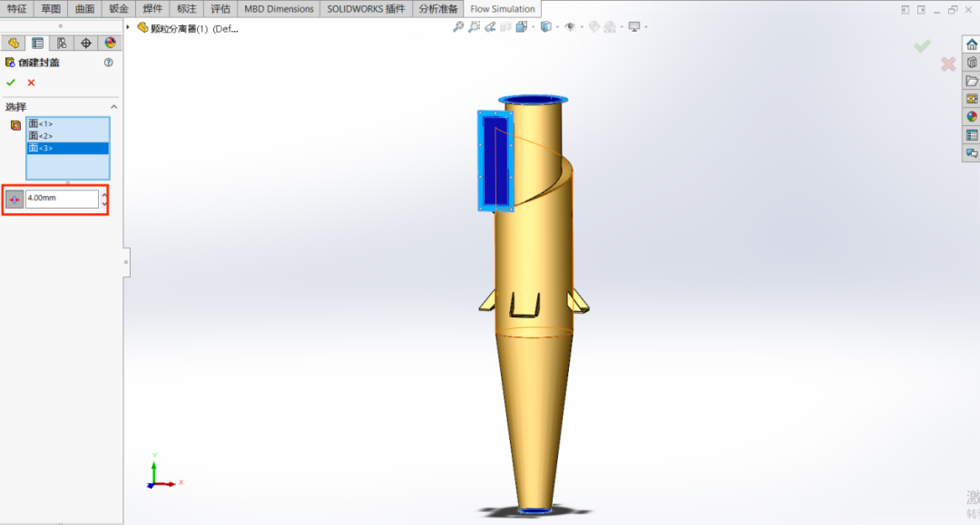Decrease lid thickness with down arrow
The height and width of the screenshot is (525, 980).
[104, 203]
